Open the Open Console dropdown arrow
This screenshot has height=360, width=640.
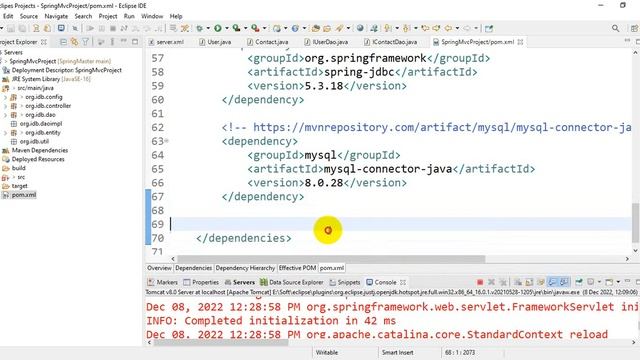pyautogui.click(x=618, y=282)
